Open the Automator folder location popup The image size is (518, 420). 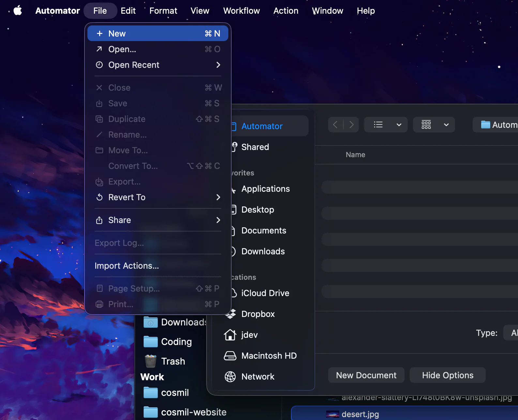496,125
